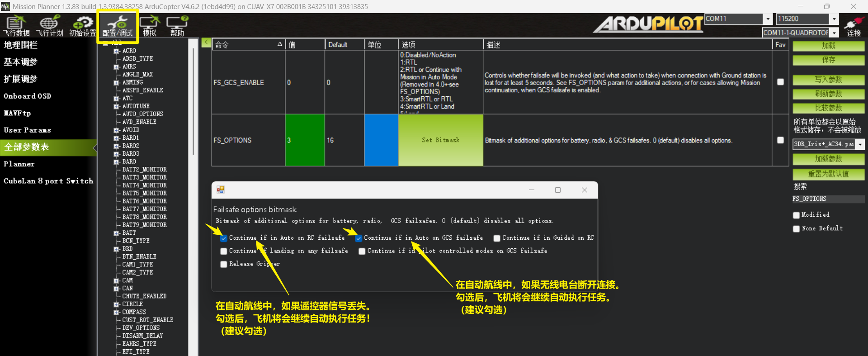
Task: Open the 飞行计划 flight plan icon
Action: pyautogui.click(x=50, y=25)
